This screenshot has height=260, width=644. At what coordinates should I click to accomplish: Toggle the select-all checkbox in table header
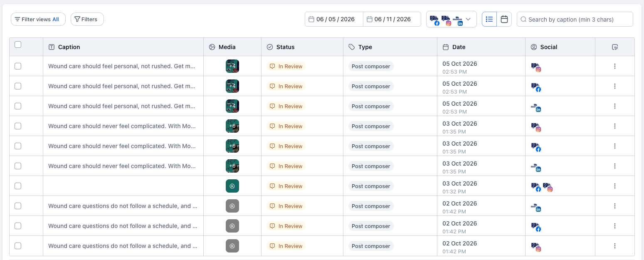[x=18, y=45]
